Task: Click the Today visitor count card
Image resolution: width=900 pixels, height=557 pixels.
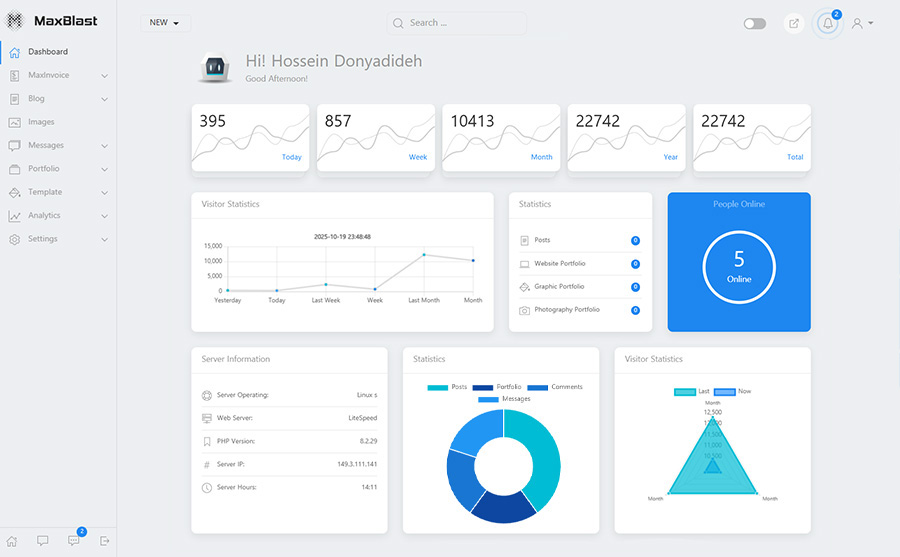Action: (x=252, y=138)
